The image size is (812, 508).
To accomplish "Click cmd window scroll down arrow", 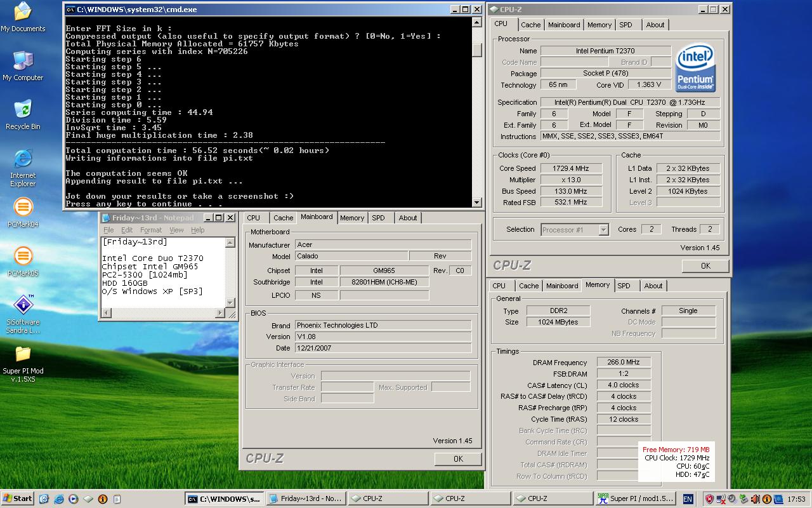I will [477, 203].
